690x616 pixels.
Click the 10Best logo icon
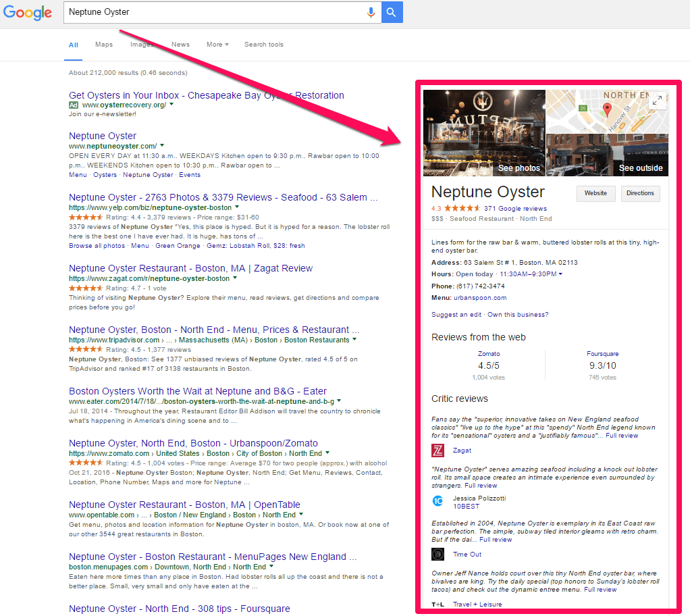click(437, 501)
